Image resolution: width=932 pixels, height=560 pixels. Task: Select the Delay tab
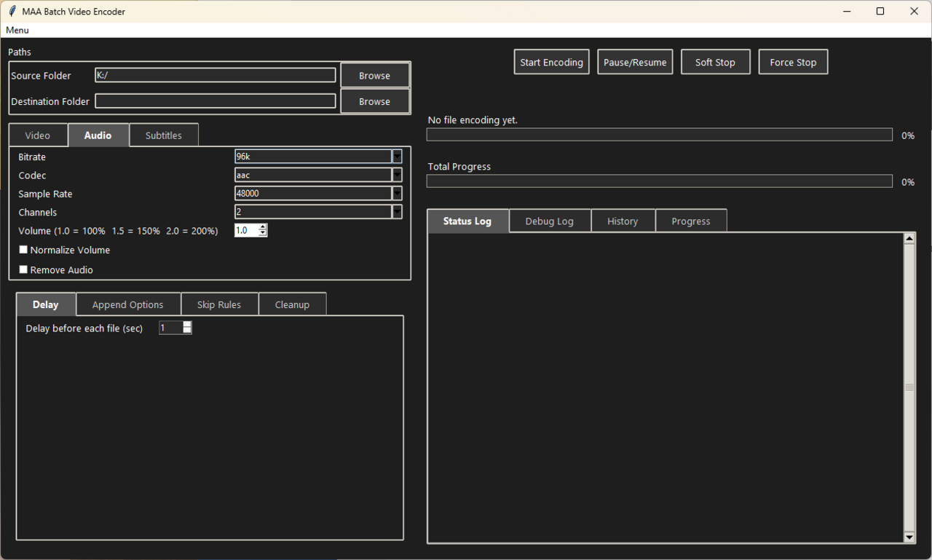tap(46, 304)
